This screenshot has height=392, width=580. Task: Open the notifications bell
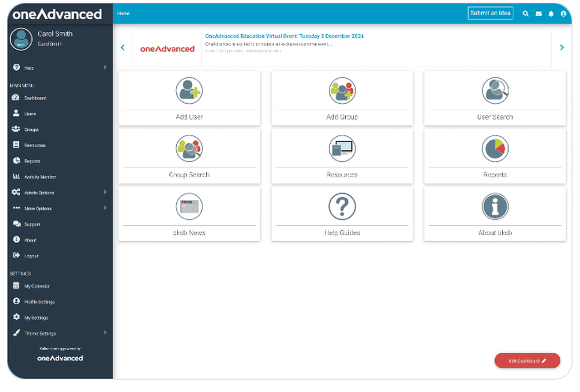[550, 13]
